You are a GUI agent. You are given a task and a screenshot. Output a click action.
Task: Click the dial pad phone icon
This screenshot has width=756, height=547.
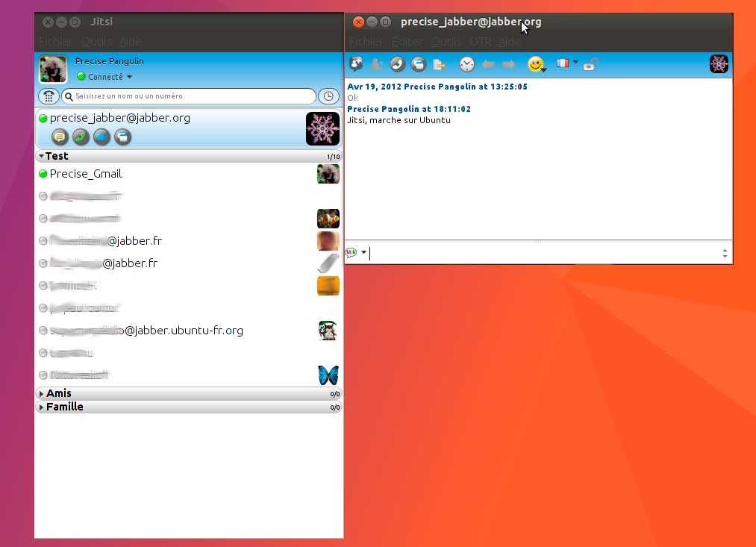point(49,96)
